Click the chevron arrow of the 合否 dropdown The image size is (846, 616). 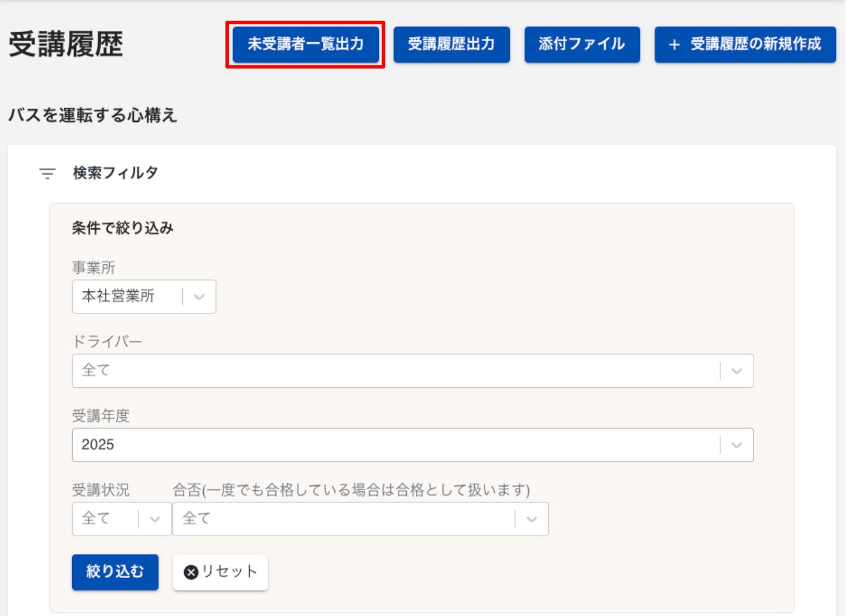pyautogui.click(x=531, y=519)
